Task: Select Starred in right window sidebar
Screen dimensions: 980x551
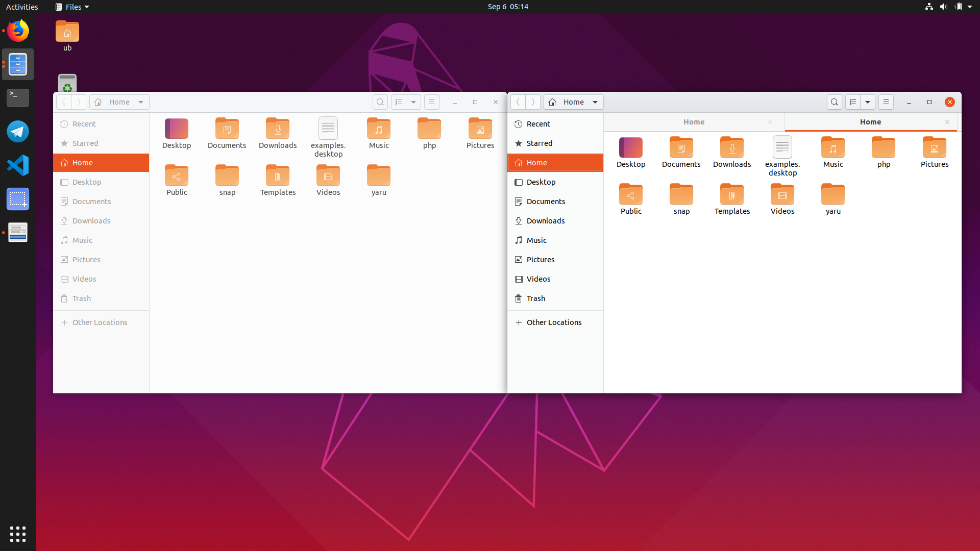Action: (x=539, y=143)
